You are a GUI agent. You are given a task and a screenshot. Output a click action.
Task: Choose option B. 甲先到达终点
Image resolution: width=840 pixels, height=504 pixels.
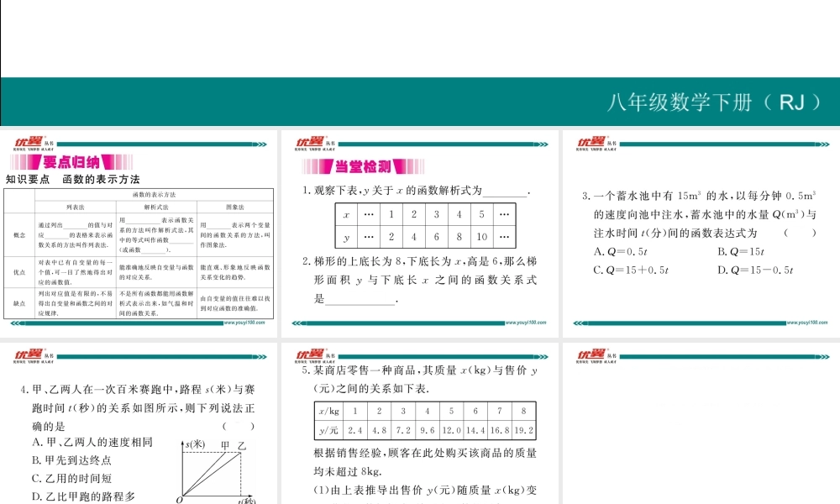[x=71, y=459]
